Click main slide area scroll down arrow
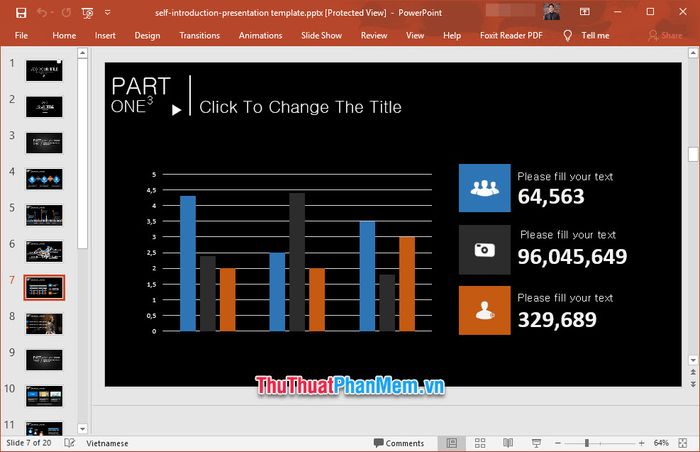The height and width of the screenshot is (452, 700). point(693,360)
